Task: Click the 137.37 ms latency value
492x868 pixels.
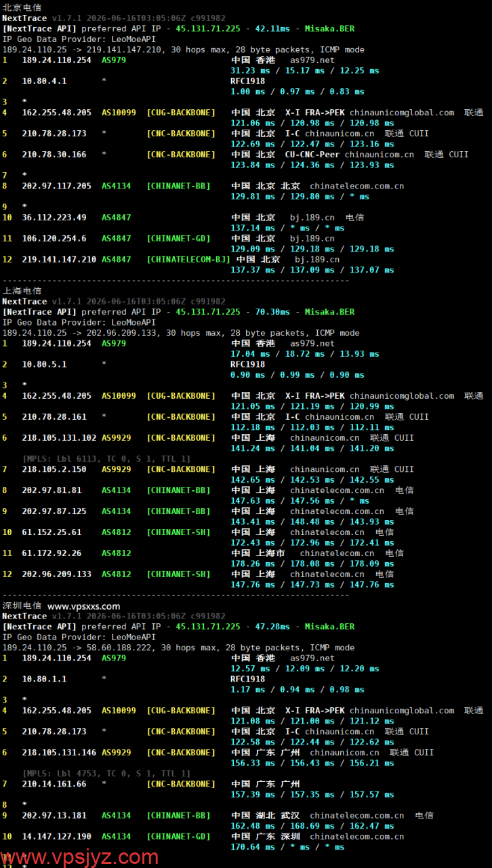Action: coord(253,270)
